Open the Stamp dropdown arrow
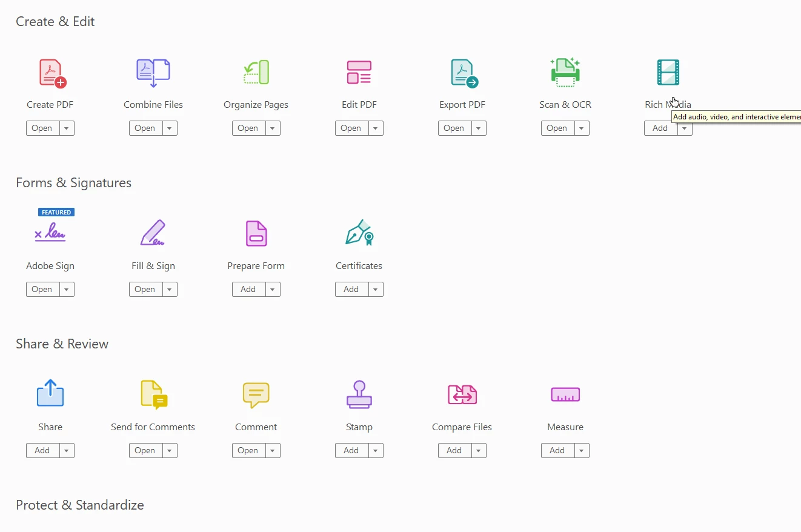801x532 pixels. click(x=376, y=450)
